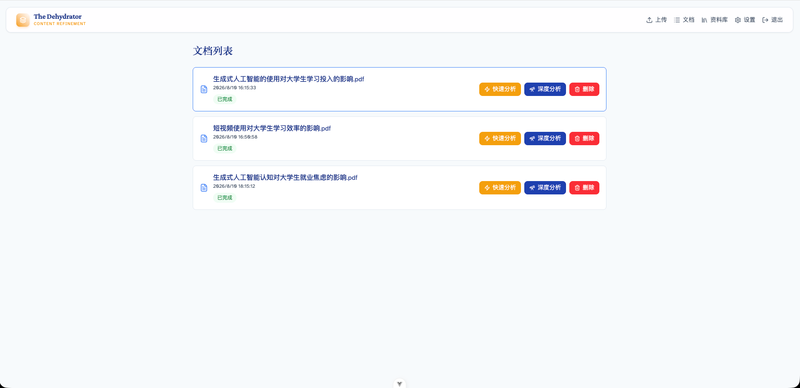Delete the 学习投入的影响.pdf document
Viewport: 800px width, 388px height.
click(x=584, y=89)
